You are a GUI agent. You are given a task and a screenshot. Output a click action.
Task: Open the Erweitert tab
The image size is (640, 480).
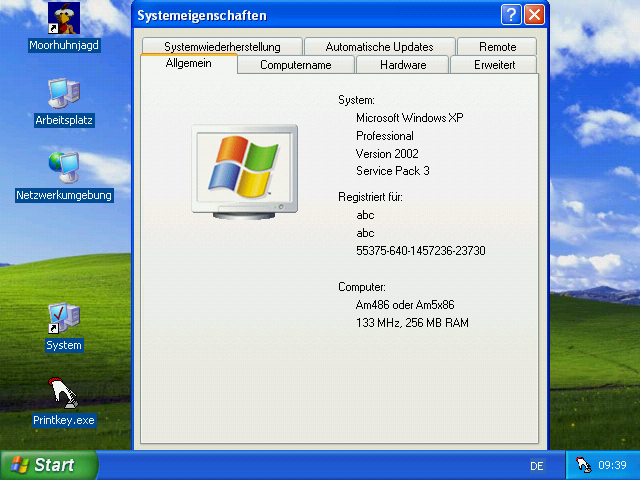click(x=494, y=65)
